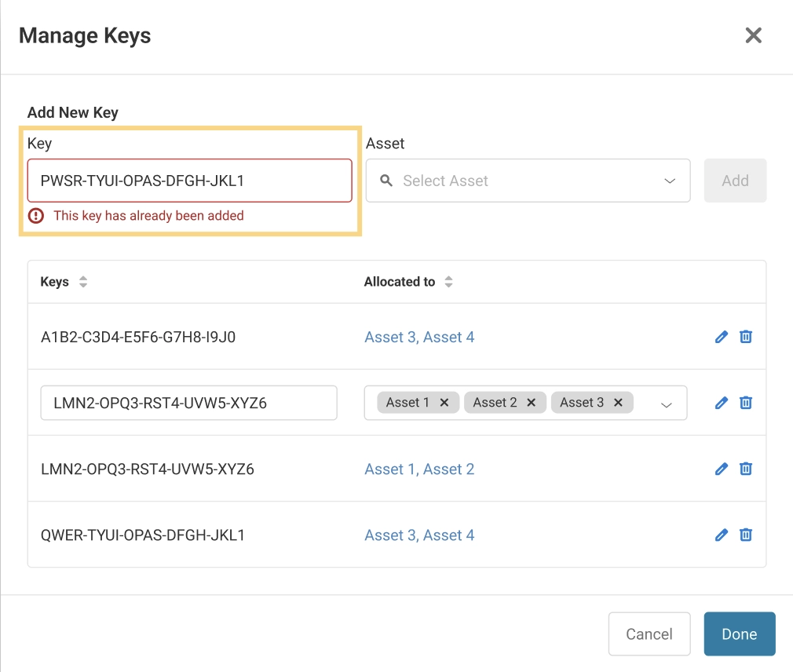Click the pencil icon on the editable LMN2 row

pyautogui.click(x=722, y=403)
